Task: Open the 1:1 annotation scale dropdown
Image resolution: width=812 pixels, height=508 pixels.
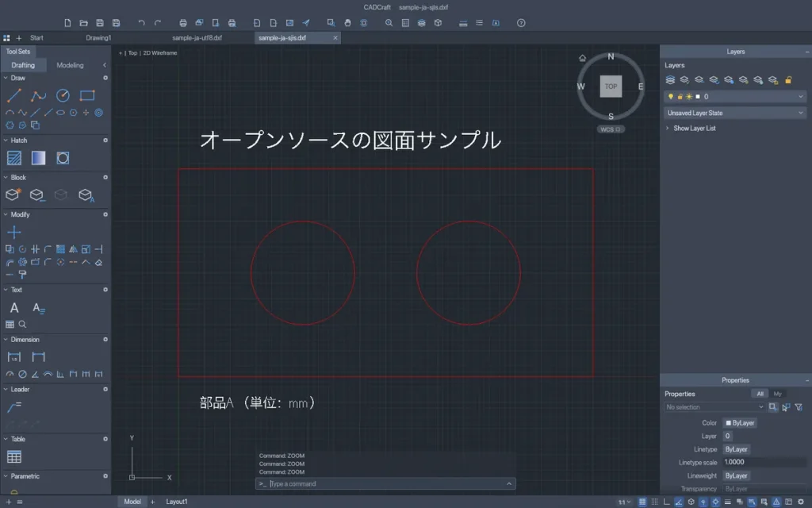Action: tap(625, 502)
